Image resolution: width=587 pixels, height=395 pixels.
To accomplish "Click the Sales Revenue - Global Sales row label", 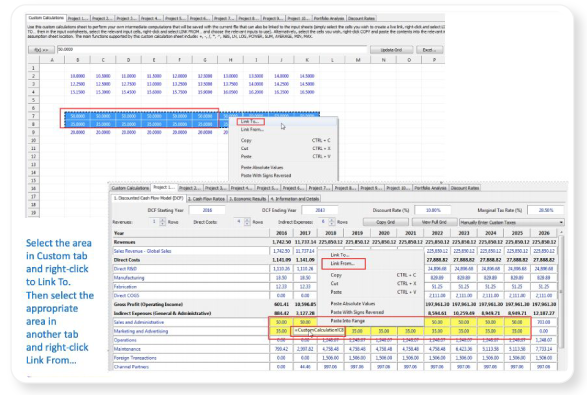I will (x=143, y=251).
